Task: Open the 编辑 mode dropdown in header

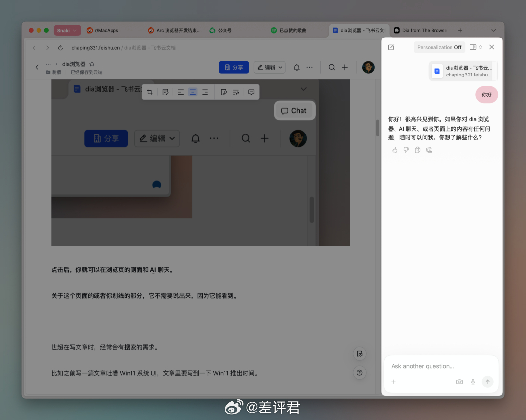Action: pos(270,67)
